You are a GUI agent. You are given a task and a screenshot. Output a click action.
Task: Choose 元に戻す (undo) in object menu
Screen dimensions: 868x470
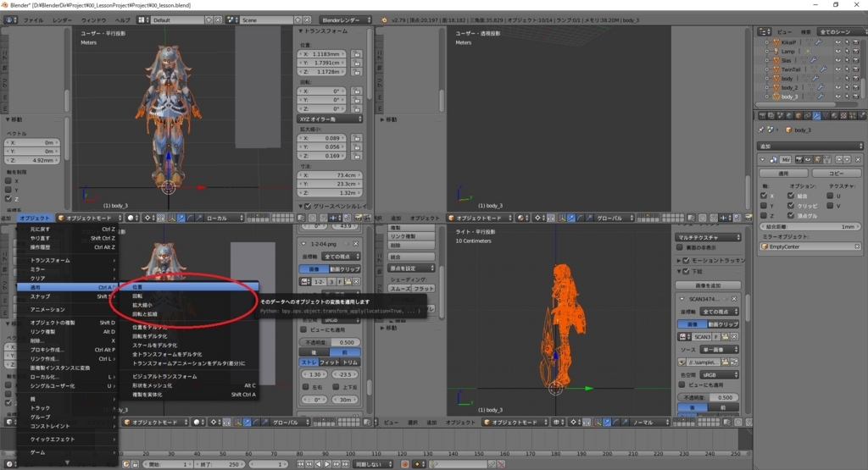[x=68, y=229]
